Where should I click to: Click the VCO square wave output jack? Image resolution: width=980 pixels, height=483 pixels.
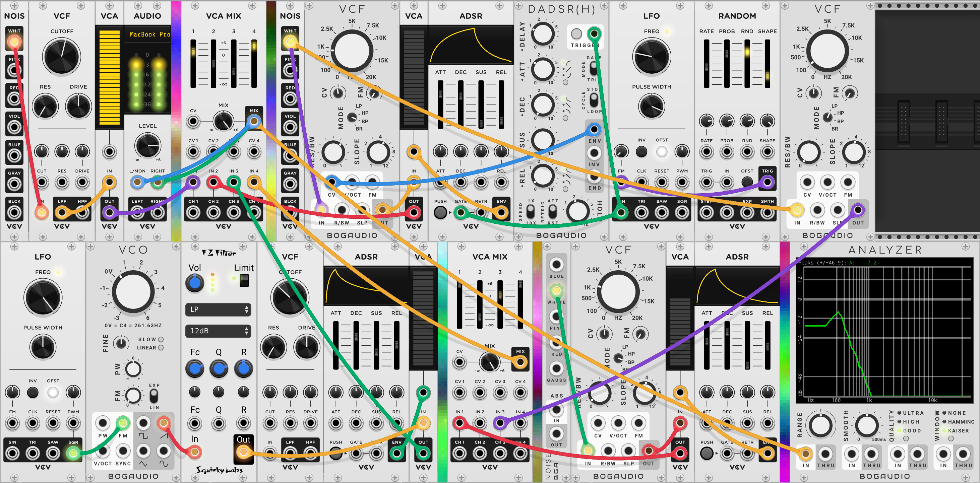pyautogui.click(x=143, y=423)
